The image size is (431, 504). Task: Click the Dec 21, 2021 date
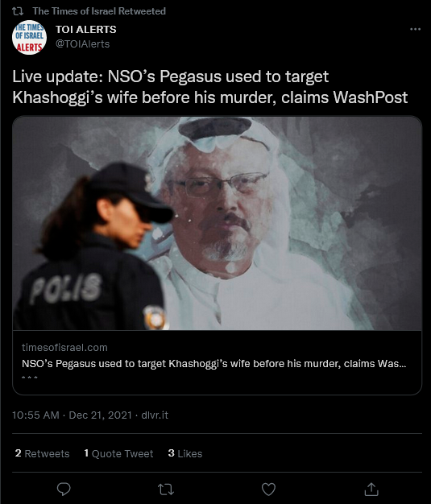(101, 415)
